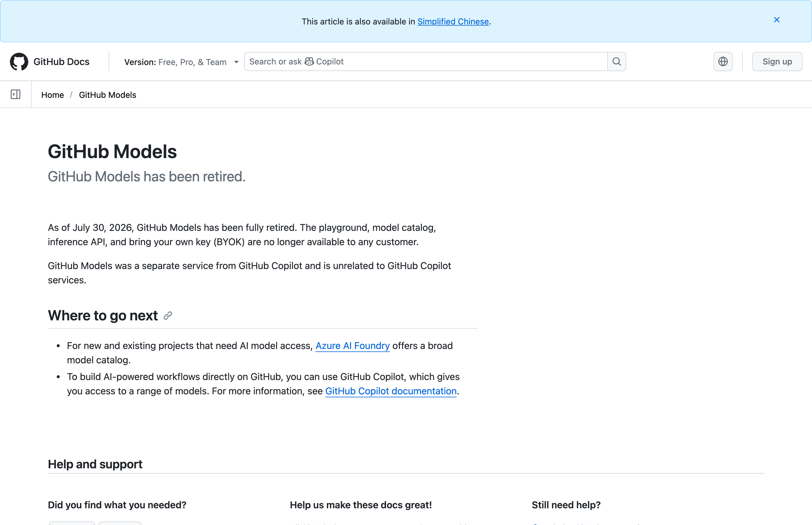Go to Home in the breadcrumb
The image size is (812, 525).
coord(53,95)
